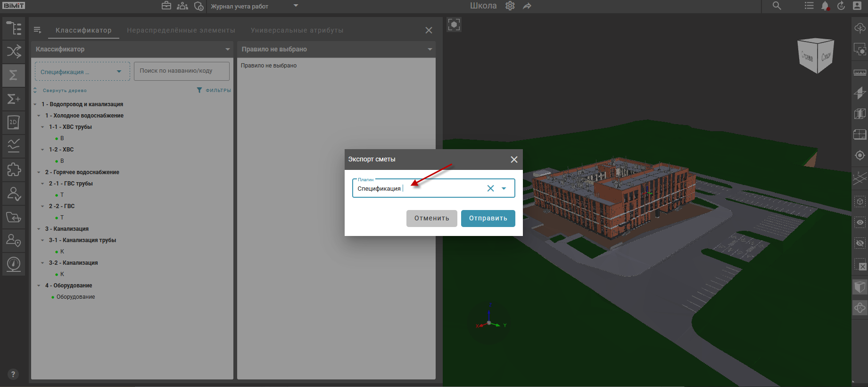868x387 pixels.
Task: Collapse the '2 - Горячее водоснабжение' tree node
Action: [39, 172]
